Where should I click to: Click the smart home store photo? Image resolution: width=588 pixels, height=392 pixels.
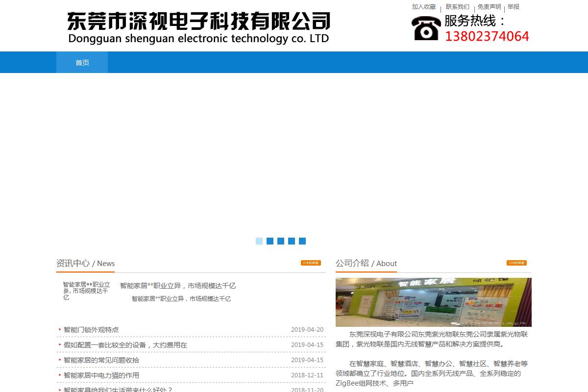coord(434,302)
